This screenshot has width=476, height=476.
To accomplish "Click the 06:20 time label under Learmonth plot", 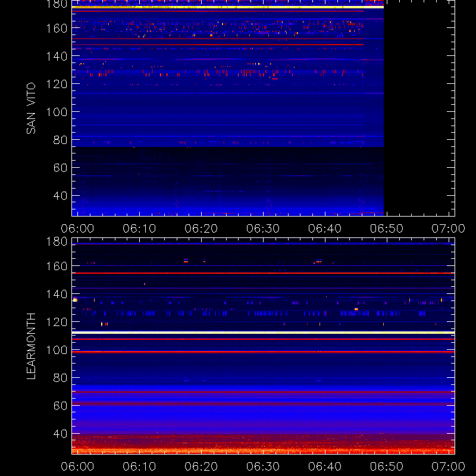I will [x=201, y=466].
